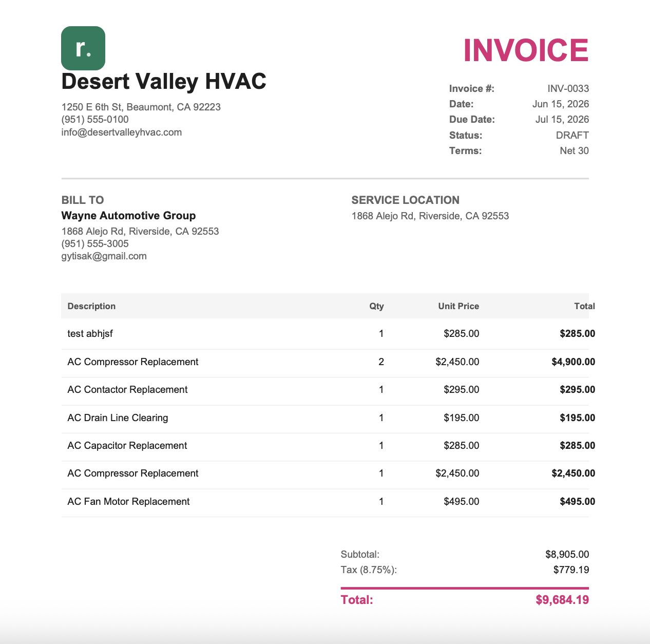Click the $195.00 total for Drain Line Clearing

point(578,418)
